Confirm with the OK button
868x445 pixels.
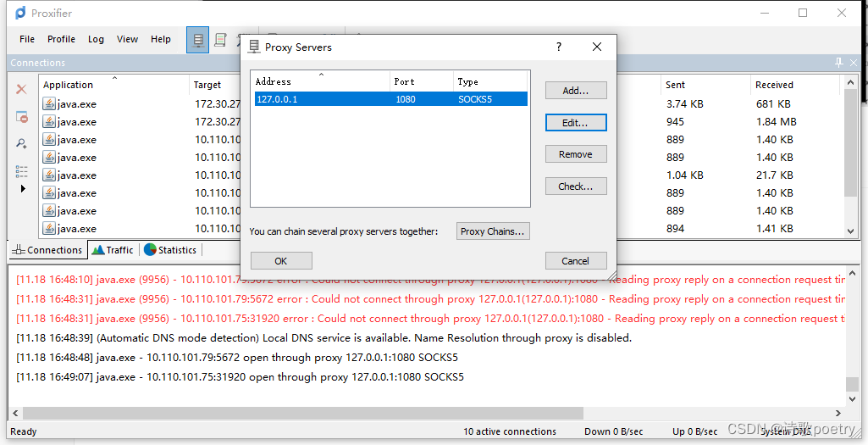(x=281, y=260)
